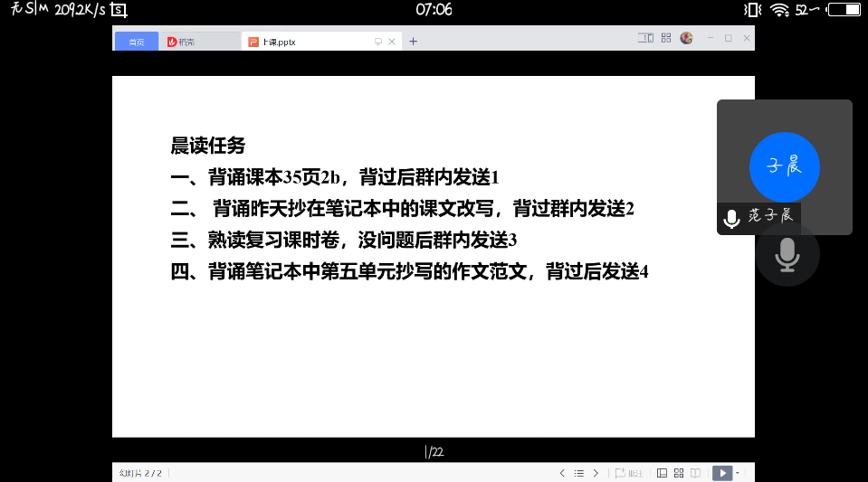Screen dimensions: 868x482
Task: Switch to normal view in status bar
Action: click(663, 473)
